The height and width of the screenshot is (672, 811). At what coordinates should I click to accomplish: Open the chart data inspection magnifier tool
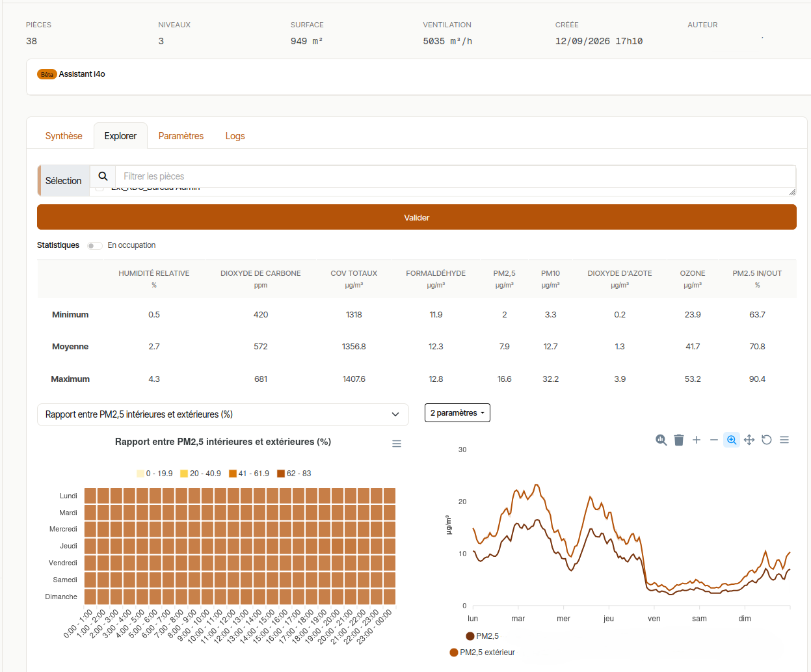[x=661, y=440]
